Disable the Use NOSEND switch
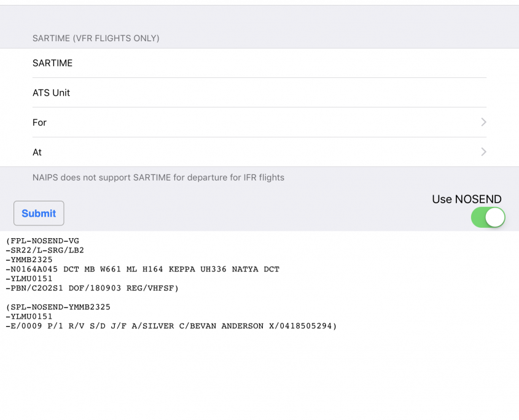 (488, 217)
